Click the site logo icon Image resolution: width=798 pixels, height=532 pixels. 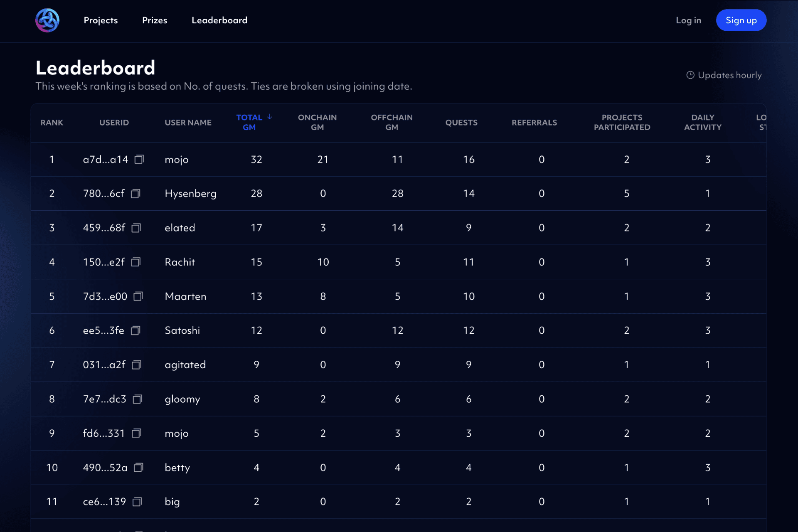(47, 20)
